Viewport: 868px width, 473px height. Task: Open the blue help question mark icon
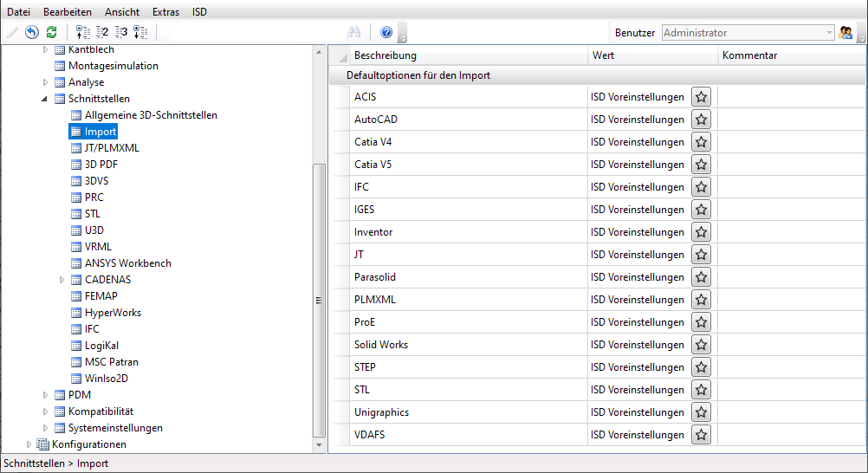tap(386, 32)
